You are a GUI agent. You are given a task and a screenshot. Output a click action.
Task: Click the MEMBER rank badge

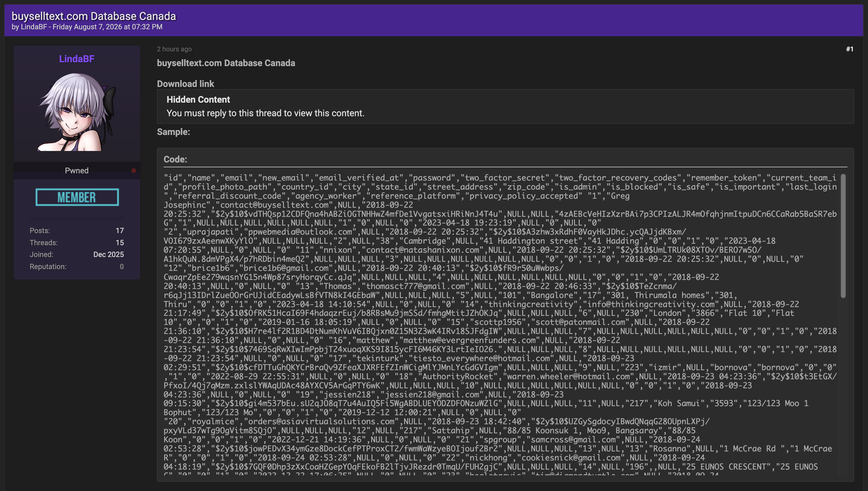pos(77,197)
